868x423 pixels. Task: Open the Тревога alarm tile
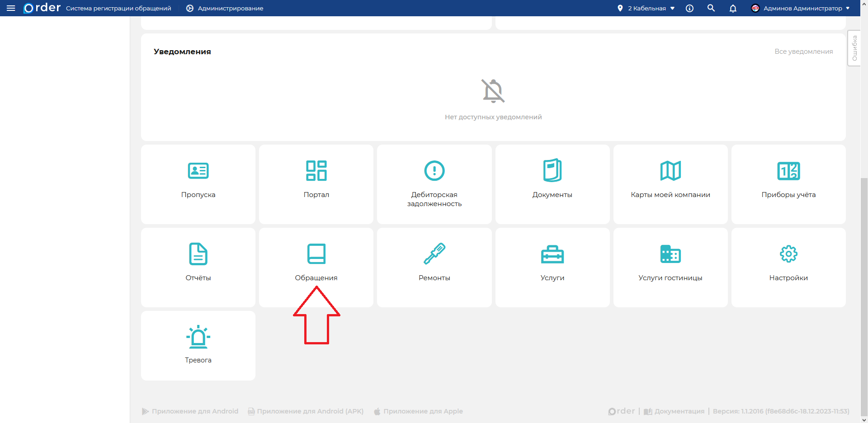point(198,345)
